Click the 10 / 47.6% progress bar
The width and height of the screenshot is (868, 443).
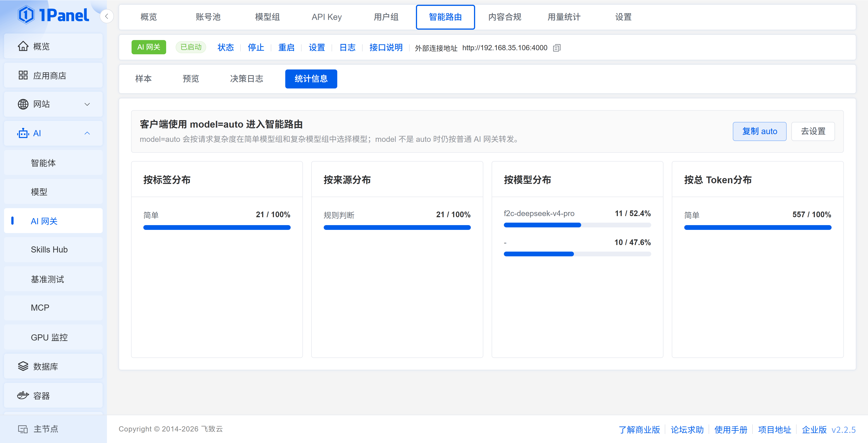pos(577,254)
